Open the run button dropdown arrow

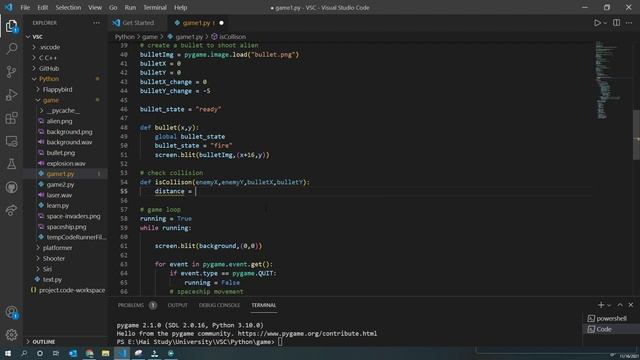click(605, 23)
